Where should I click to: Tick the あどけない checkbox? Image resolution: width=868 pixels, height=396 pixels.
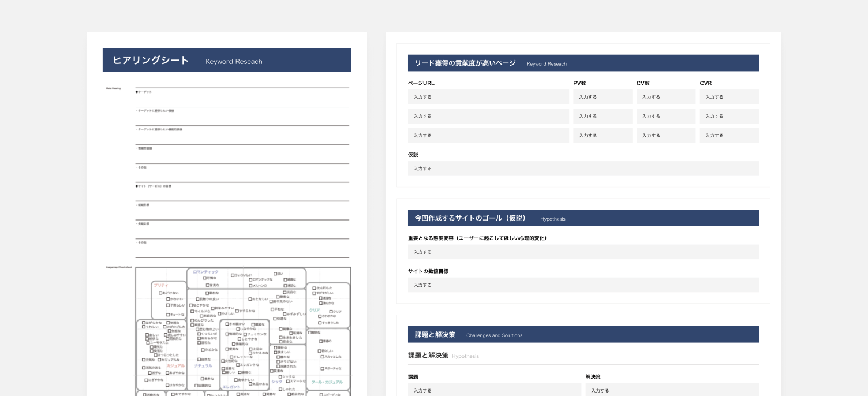[160, 293]
